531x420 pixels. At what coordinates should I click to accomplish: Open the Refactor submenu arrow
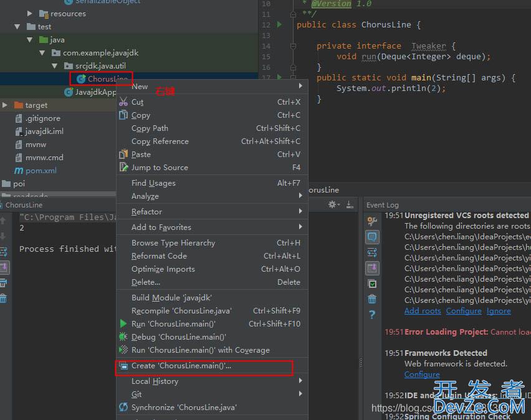[x=300, y=211]
